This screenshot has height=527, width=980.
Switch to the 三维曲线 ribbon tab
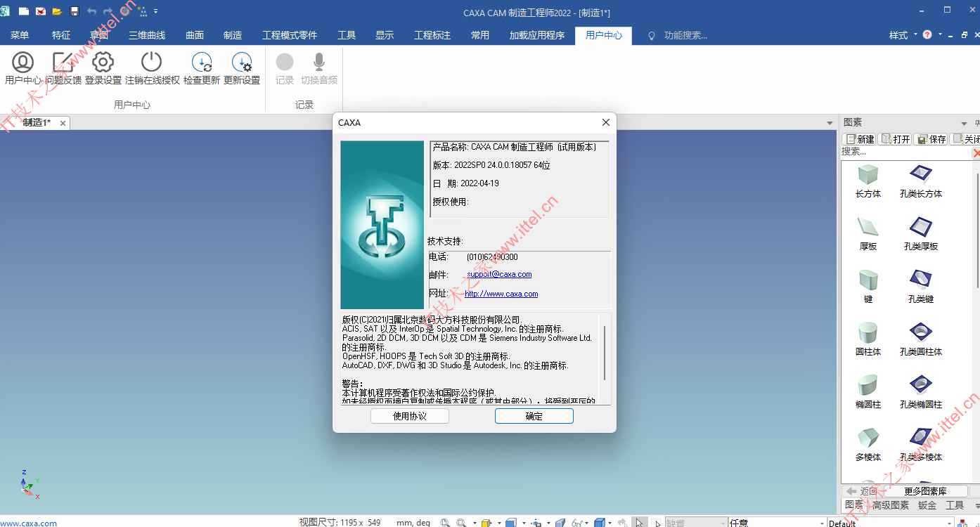[x=147, y=35]
